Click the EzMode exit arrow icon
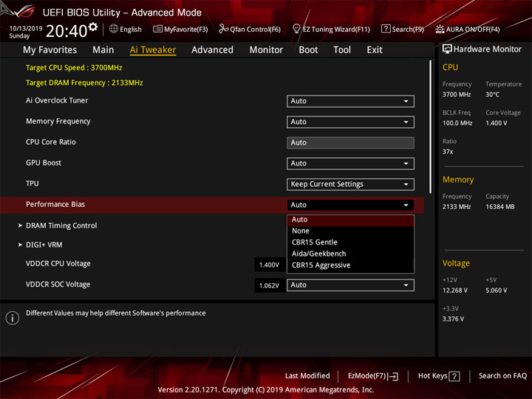The width and height of the screenshot is (532, 399). coord(393,376)
